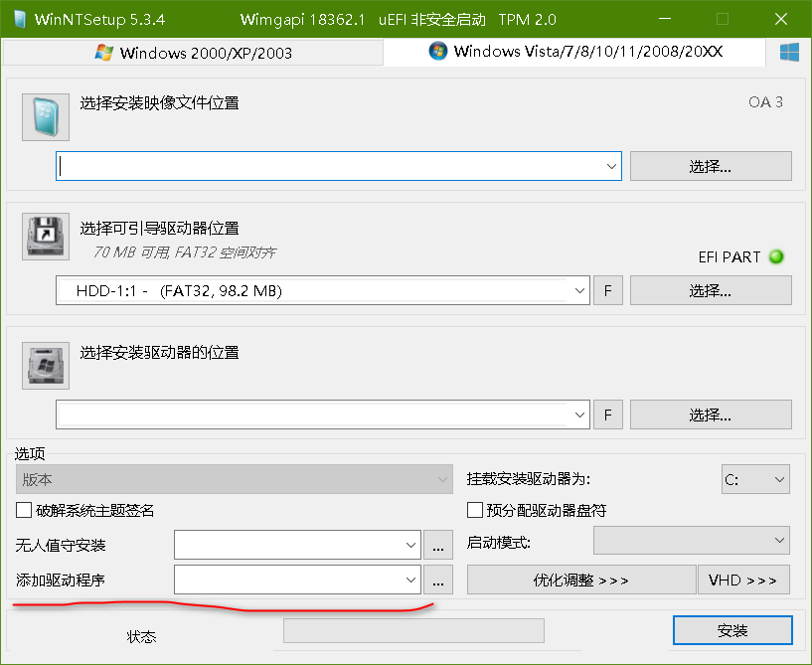812x665 pixels.
Task: Select the Windows Vista/7/8/10/11 tab
Action: [574, 52]
